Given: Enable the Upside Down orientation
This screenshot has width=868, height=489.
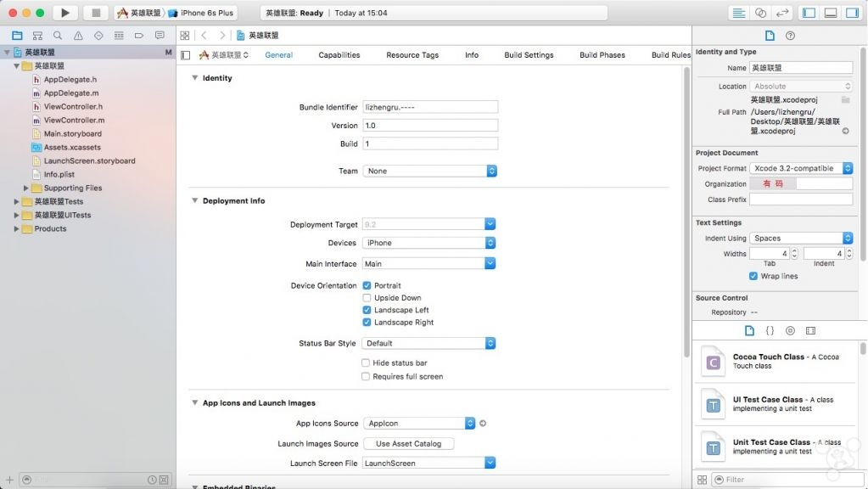Looking at the screenshot, I should tap(367, 298).
